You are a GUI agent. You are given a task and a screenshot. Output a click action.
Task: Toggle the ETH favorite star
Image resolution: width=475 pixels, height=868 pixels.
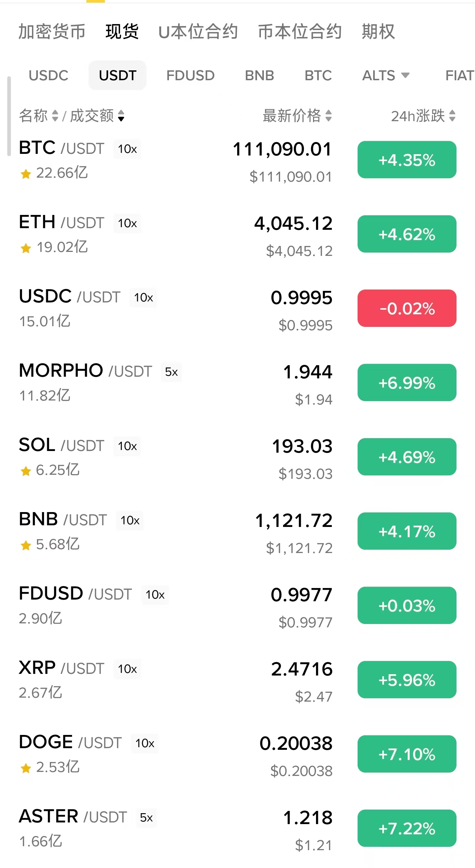[26, 248]
